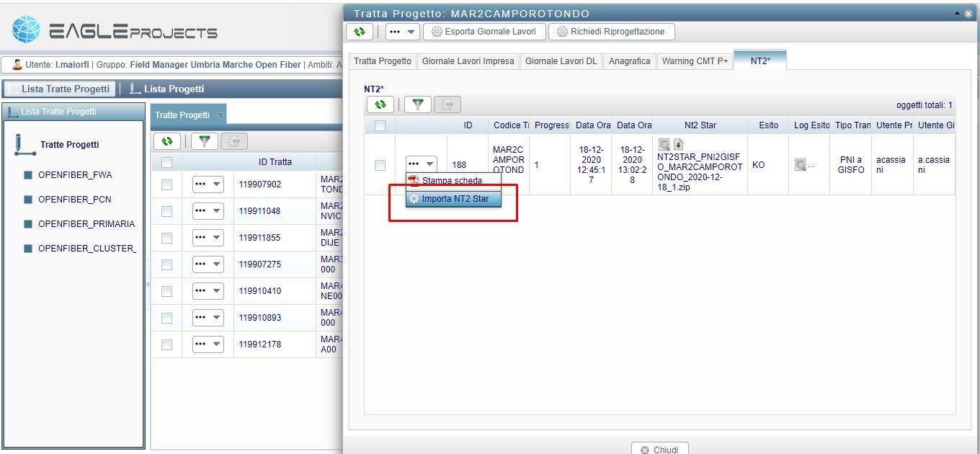Collapse the left panel splitter handle
Image resolution: width=980 pixels, height=454 pixels.
pos(148,285)
